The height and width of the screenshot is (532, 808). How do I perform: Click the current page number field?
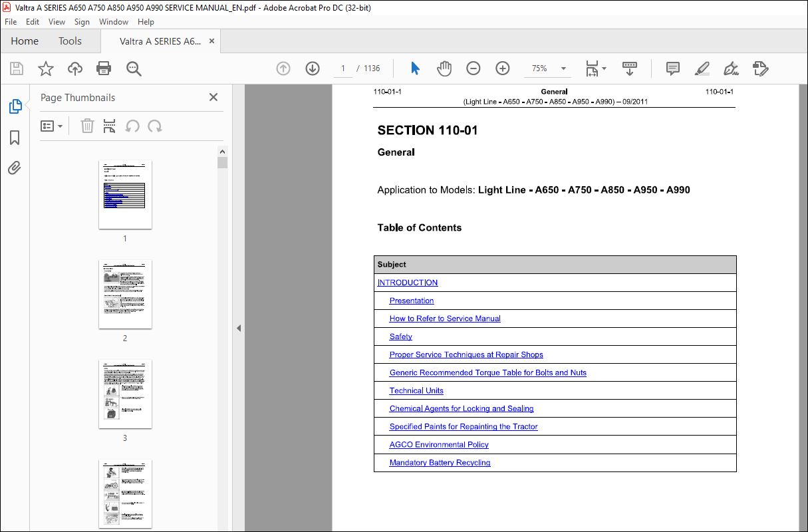pos(343,68)
